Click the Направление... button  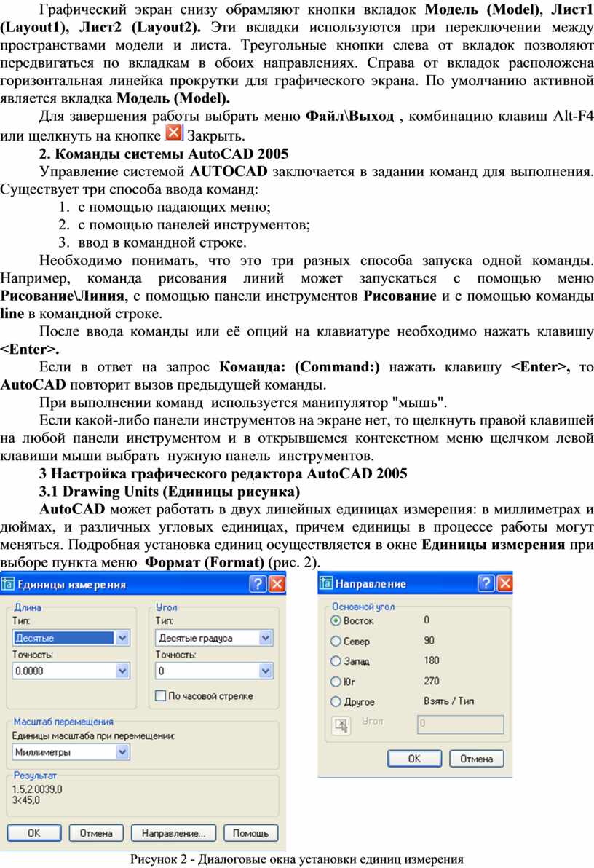click(173, 833)
